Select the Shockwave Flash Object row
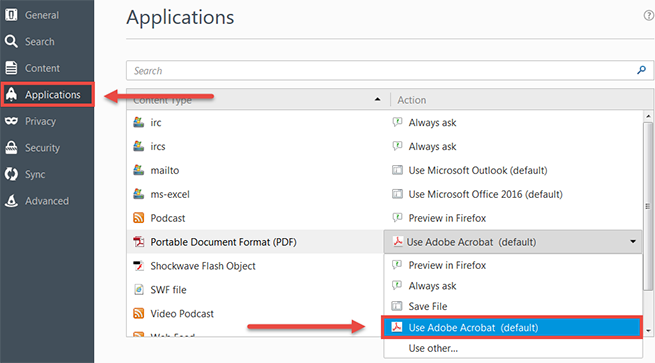 point(255,266)
